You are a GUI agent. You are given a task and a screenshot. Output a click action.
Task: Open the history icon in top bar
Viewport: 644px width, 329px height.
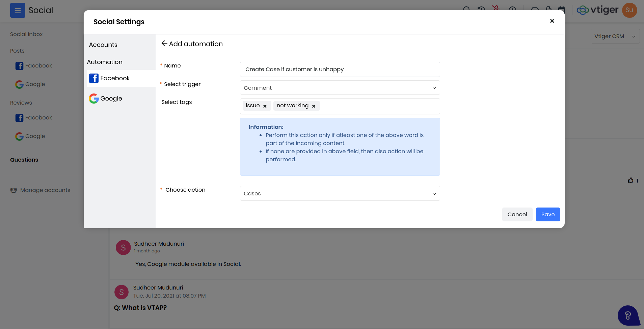click(482, 10)
